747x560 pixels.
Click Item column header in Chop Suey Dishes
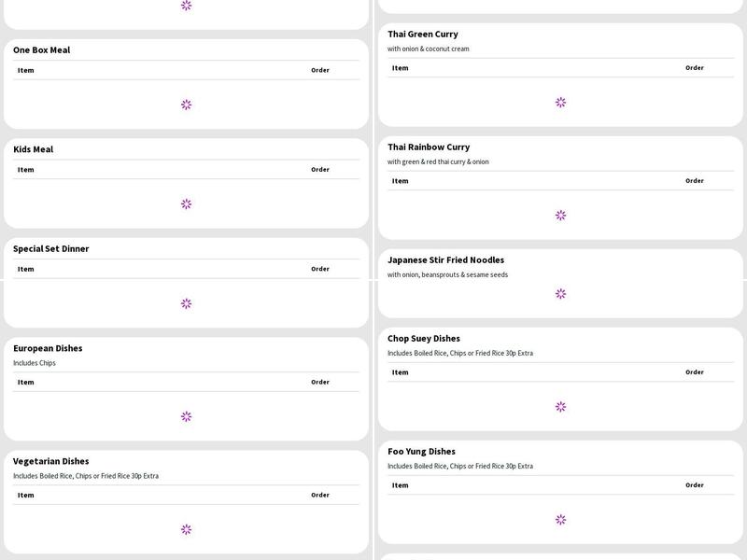(401, 372)
